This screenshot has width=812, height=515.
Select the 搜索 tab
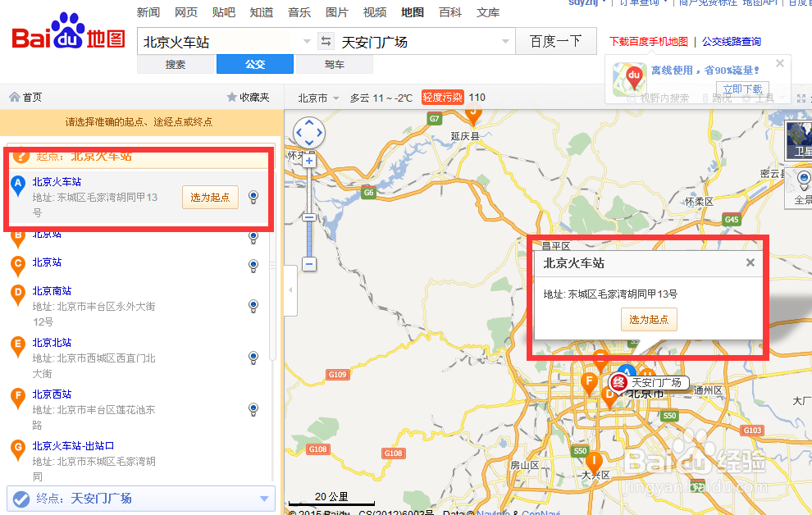pos(176,65)
